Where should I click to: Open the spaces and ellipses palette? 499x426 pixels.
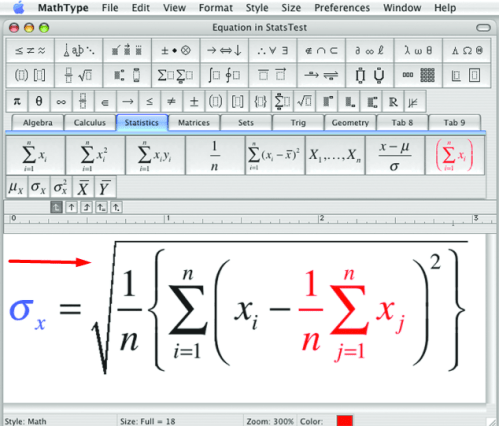coord(79,50)
